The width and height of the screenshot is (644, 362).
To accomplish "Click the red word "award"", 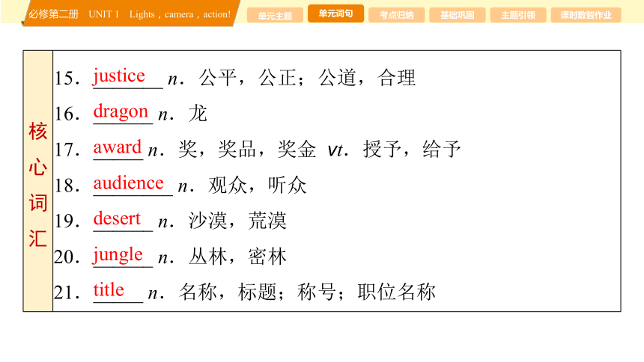I will (118, 147).
